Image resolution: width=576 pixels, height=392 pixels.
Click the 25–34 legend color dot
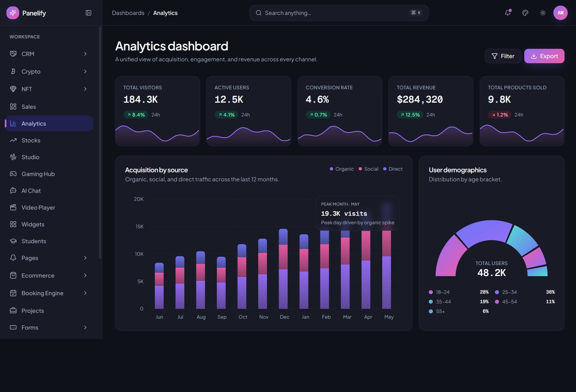(x=497, y=292)
